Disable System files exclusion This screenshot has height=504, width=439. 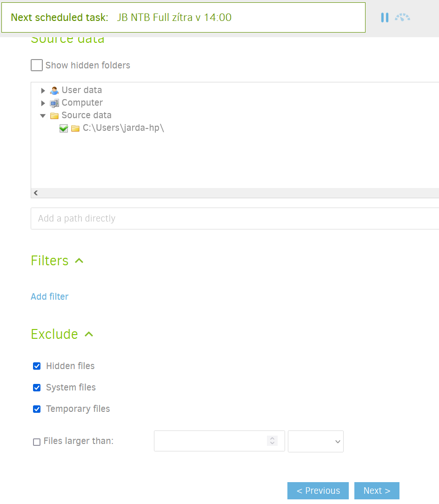[37, 387]
